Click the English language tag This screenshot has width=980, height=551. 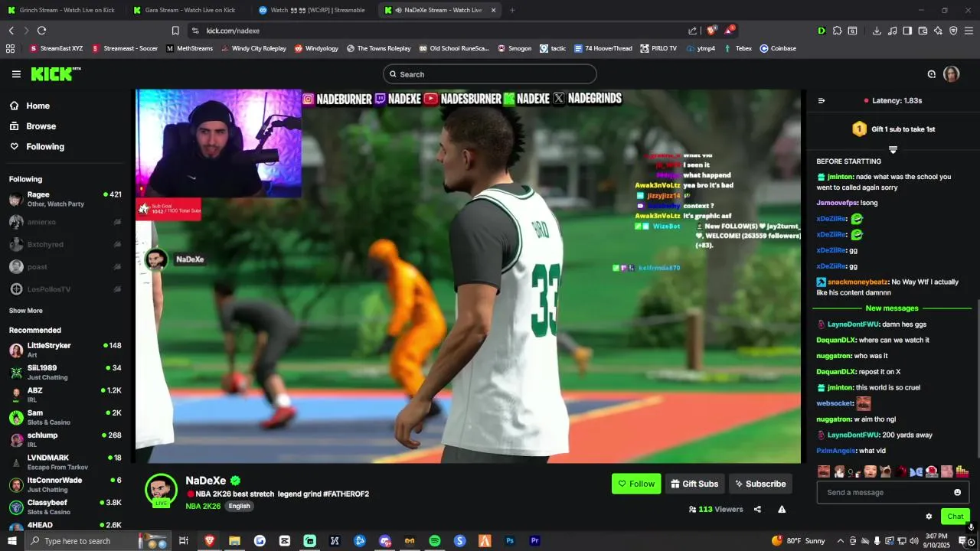(239, 506)
